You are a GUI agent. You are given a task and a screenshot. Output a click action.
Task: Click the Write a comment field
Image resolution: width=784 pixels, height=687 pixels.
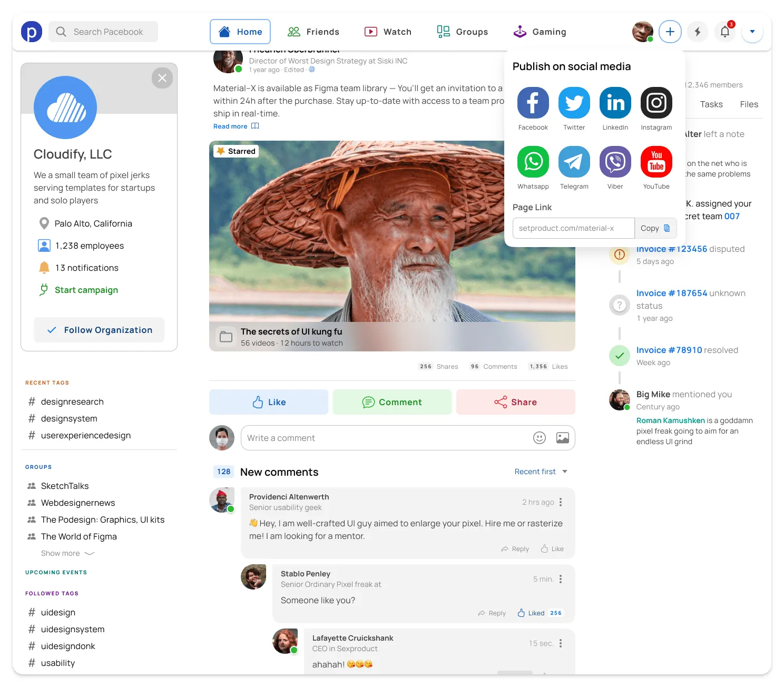pyautogui.click(x=385, y=438)
